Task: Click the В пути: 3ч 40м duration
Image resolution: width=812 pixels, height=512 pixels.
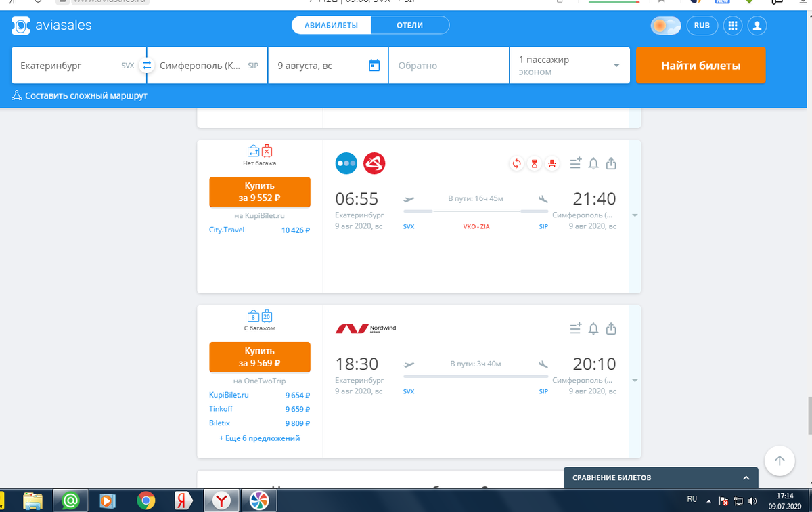Action: click(476, 364)
